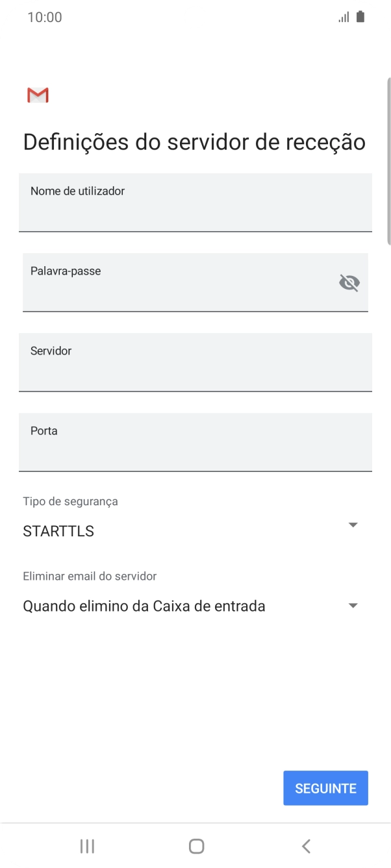The image size is (391, 868).
Task: Click the Porta input field
Action: coord(195,442)
